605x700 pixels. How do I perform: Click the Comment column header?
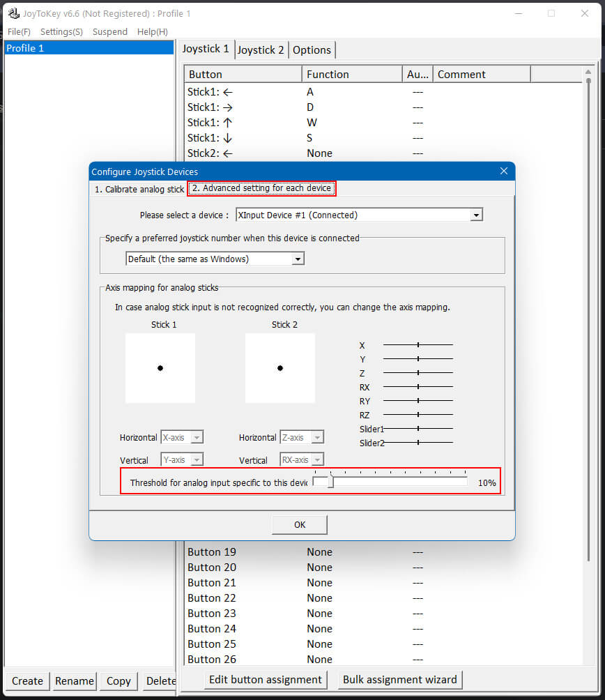click(482, 74)
